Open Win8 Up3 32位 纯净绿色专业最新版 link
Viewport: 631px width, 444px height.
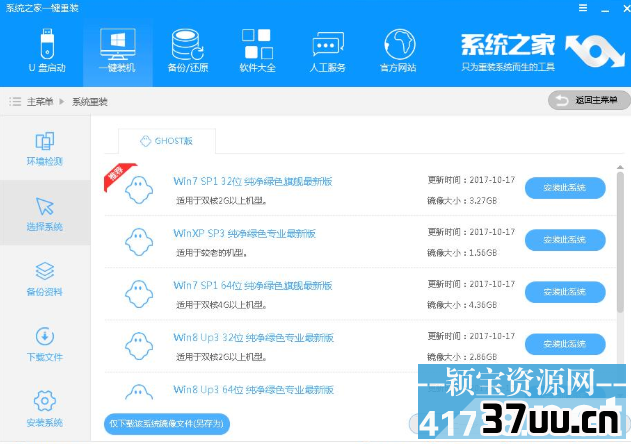[x=254, y=338]
